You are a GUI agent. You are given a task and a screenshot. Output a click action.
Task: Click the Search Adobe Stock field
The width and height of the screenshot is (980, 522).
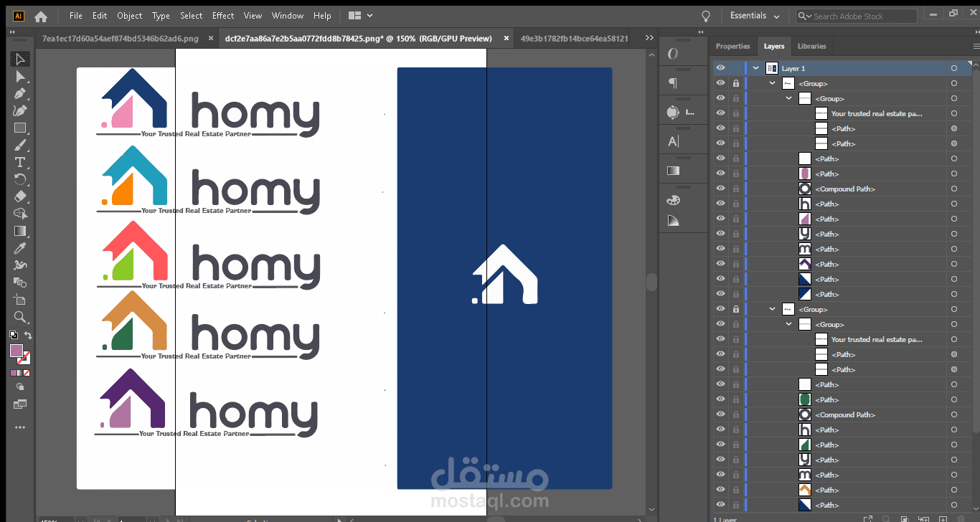(x=857, y=16)
